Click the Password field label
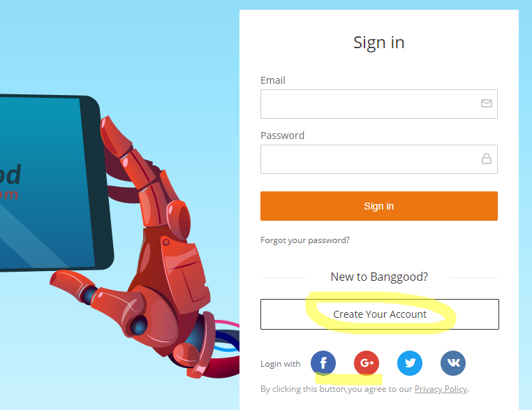Image resolution: width=532 pixels, height=410 pixels. 282,136
